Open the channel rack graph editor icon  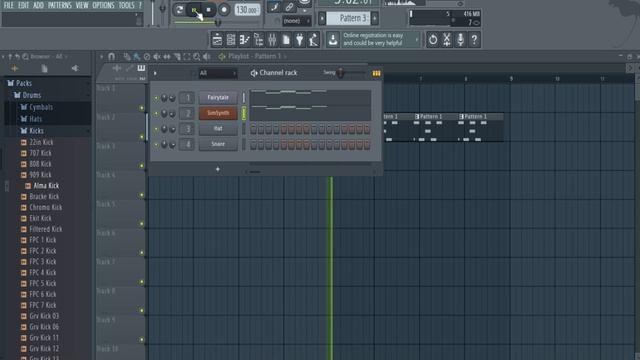point(376,73)
